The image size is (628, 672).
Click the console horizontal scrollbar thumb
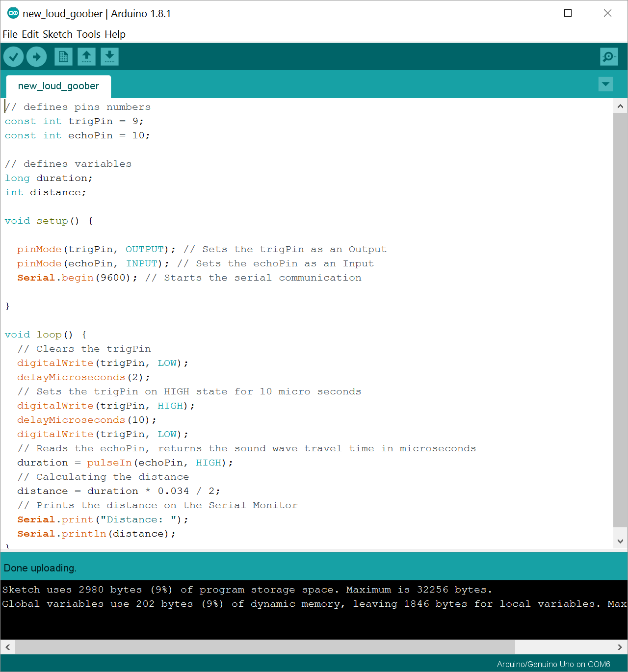tap(265, 647)
